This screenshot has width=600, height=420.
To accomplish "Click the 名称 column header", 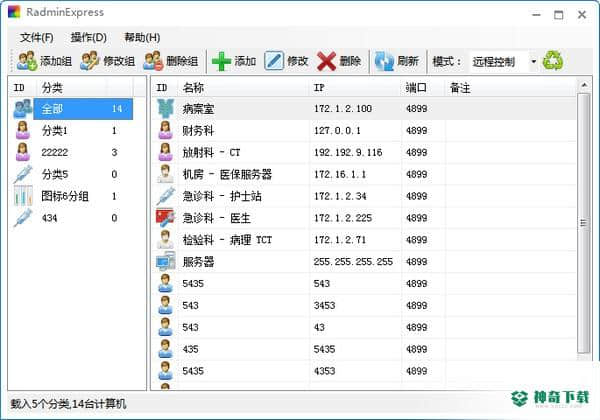I will click(243, 88).
